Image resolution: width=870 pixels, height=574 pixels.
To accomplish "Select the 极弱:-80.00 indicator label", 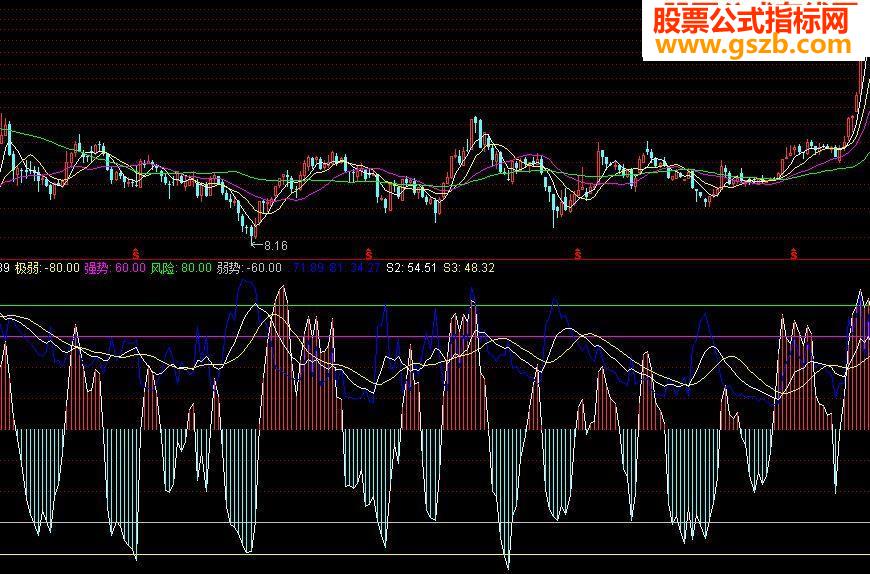I will pos(47,268).
